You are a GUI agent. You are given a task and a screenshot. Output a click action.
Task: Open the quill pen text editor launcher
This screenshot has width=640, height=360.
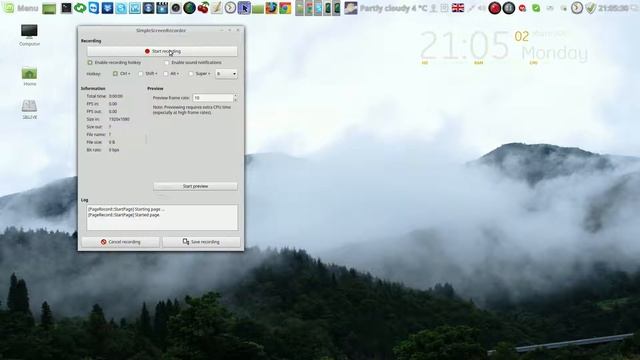(217, 8)
